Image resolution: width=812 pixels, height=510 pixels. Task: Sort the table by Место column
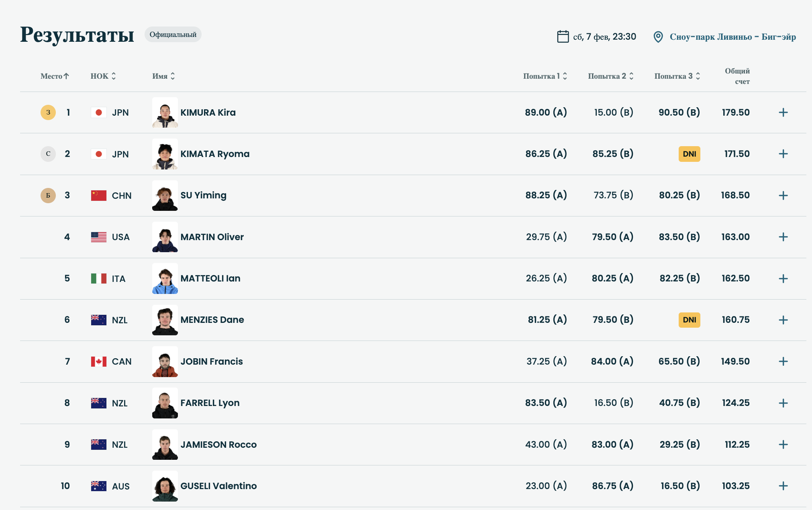click(x=55, y=76)
